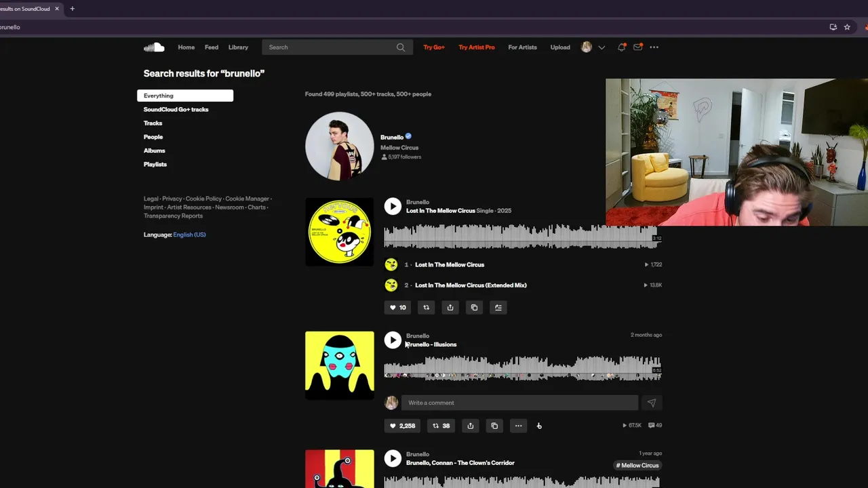This screenshot has height=488, width=868.
Task: Open the Illusions track artwork
Action: pyautogui.click(x=339, y=365)
